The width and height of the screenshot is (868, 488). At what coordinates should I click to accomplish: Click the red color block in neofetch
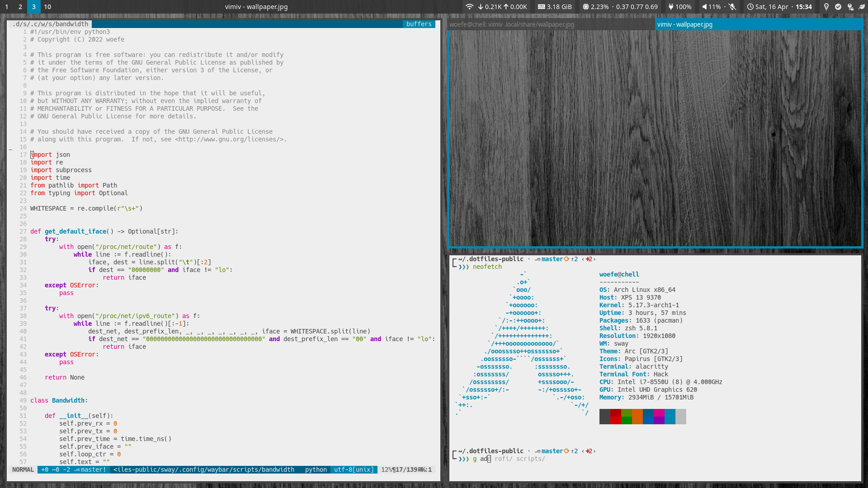point(615,416)
